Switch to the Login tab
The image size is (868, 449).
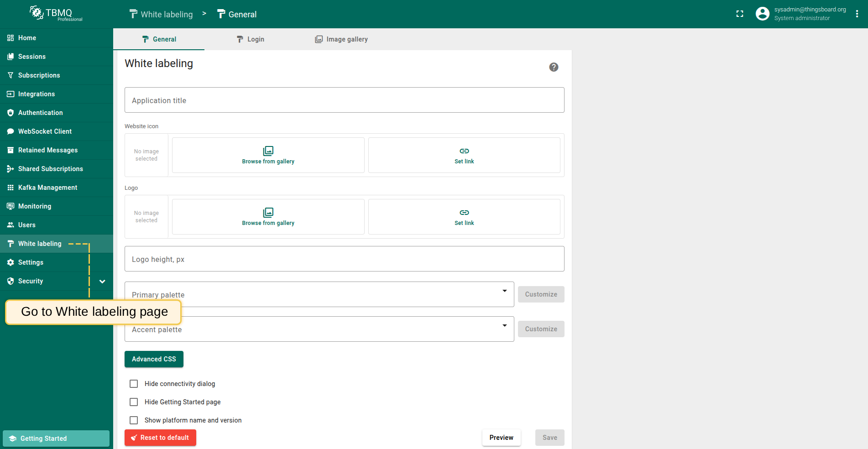[x=251, y=39]
